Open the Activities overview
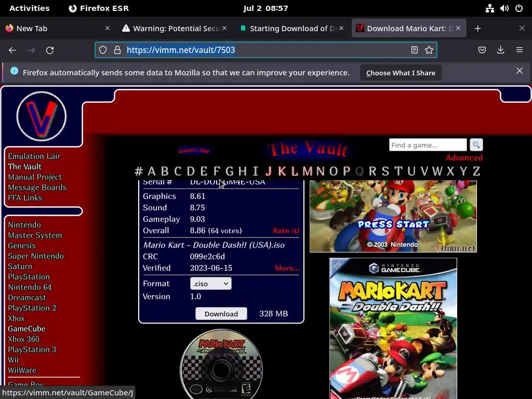532x399 pixels. (29, 8)
